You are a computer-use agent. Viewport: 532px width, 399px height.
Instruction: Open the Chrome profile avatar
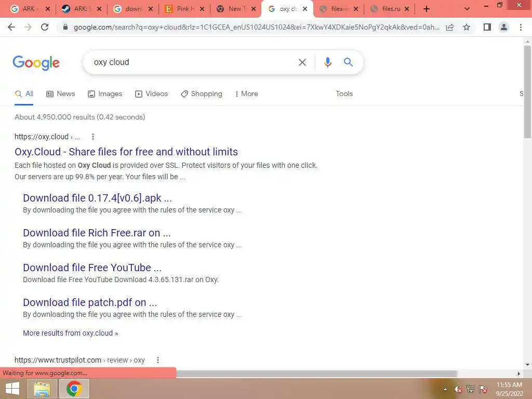point(504,27)
